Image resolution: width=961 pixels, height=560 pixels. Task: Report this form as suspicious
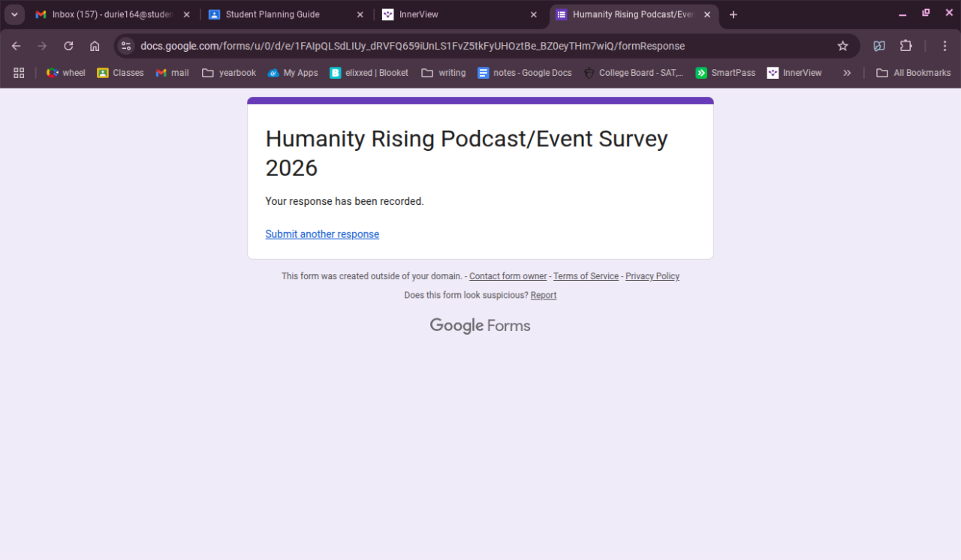pyautogui.click(x=544, y=295)
